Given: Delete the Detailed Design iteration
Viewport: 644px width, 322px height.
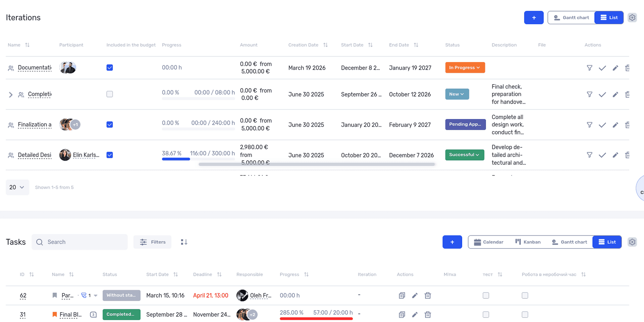Looking at the screenshot, I should [x=627, y=155].
